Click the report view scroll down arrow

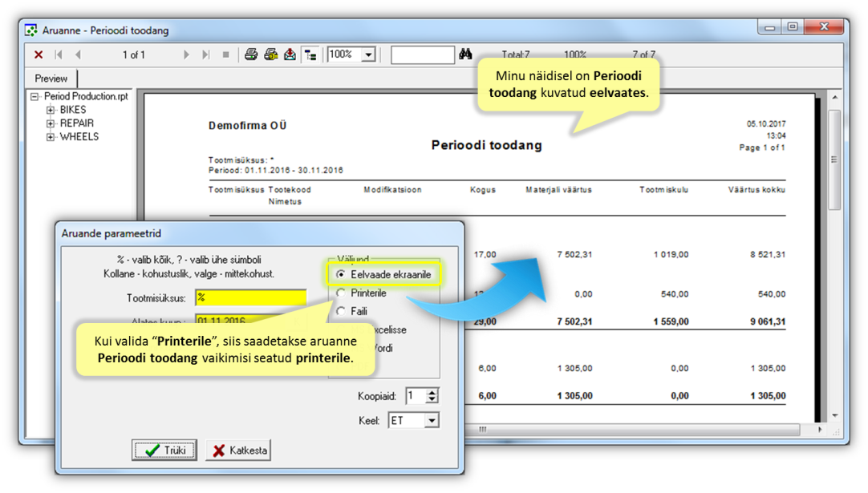(834, 415)
